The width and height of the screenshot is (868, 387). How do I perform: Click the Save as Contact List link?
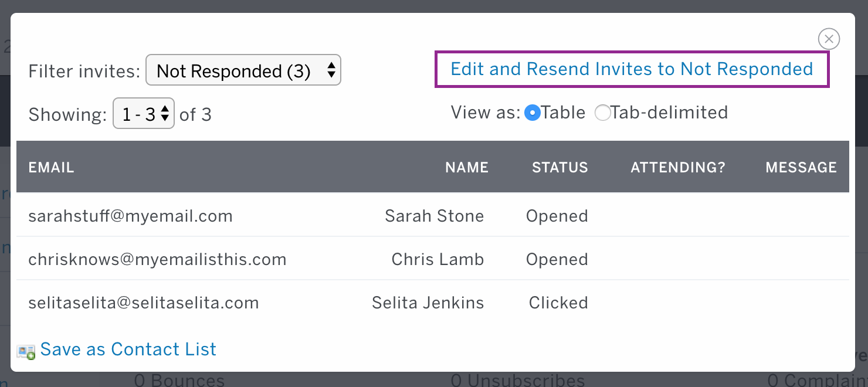tap(128, 349)
